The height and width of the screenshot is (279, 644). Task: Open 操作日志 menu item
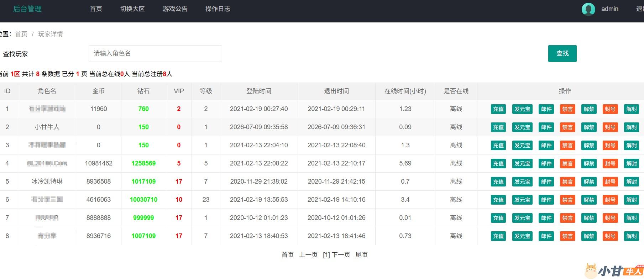[x=218, y=9]
